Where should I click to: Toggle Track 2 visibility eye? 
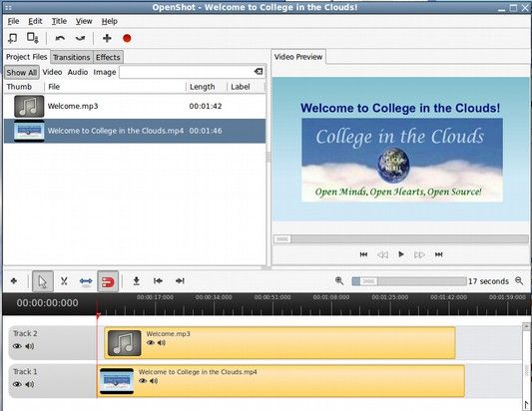point(17,346)
